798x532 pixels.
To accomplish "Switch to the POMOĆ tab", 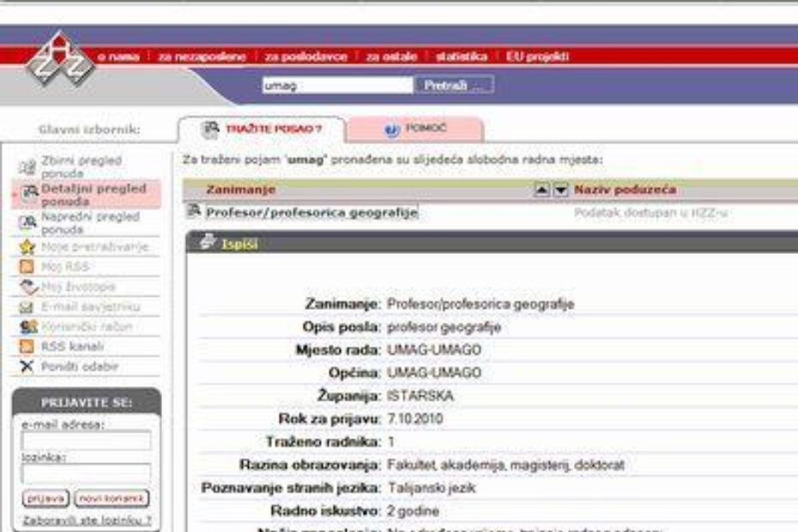I will pos(415,129).
